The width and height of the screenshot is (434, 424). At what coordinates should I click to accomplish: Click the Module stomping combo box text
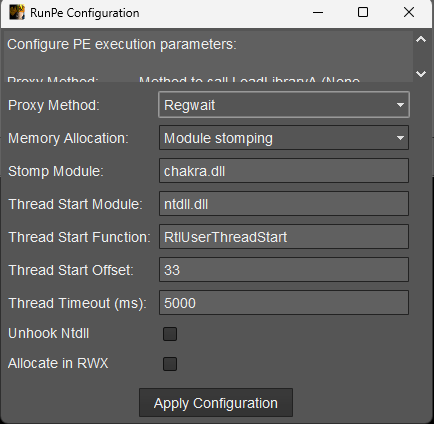[x=218, y=138]
